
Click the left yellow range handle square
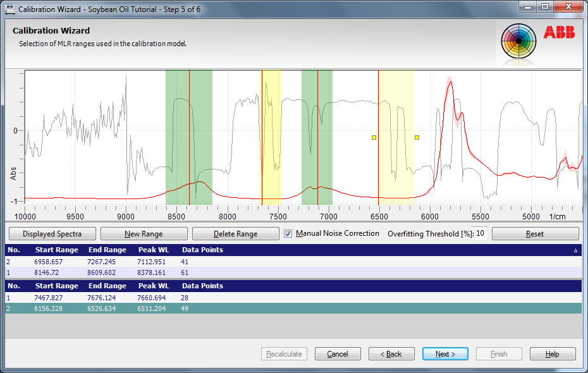[x=374, y=137]
